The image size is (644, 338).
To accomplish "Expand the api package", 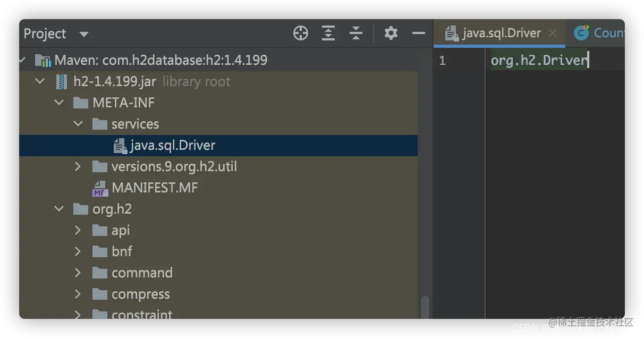I will click(x=78, y=231).
